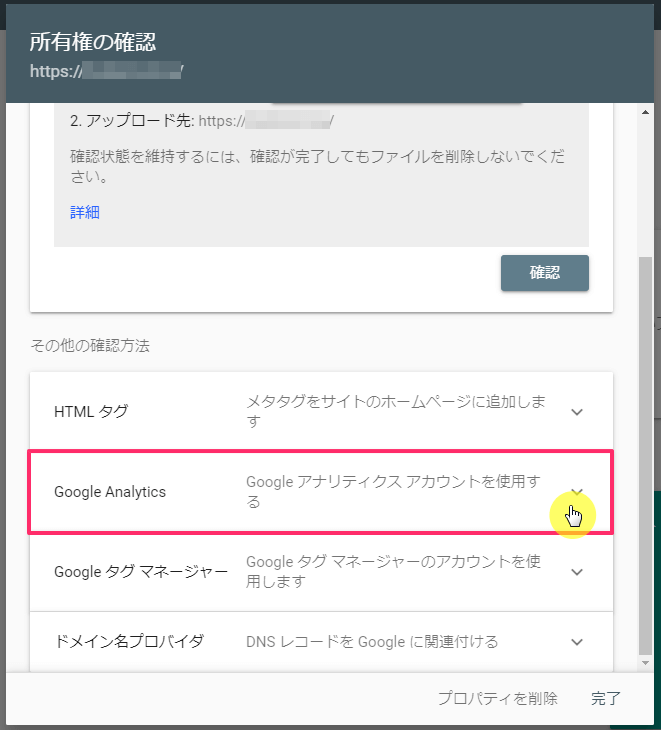Select the Google タグ マネージャー label
This screenshot has width=661, height=730.
(x=141, y=572)
